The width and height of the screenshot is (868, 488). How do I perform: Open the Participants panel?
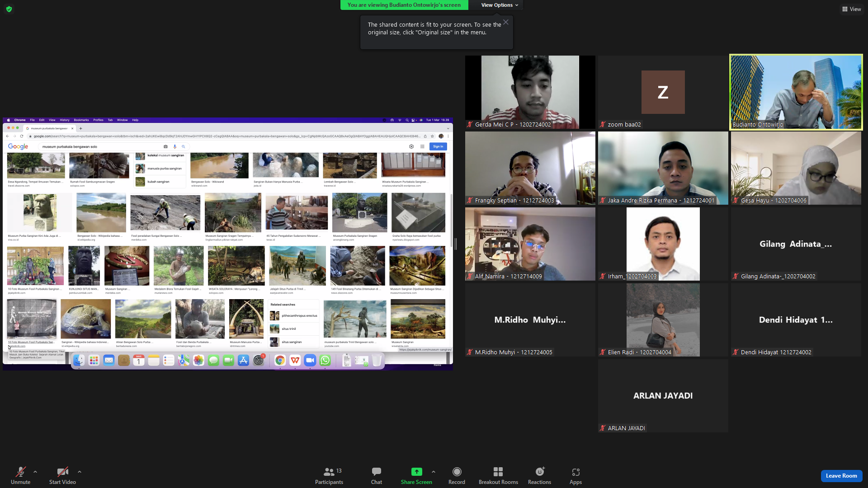point(329,476)
